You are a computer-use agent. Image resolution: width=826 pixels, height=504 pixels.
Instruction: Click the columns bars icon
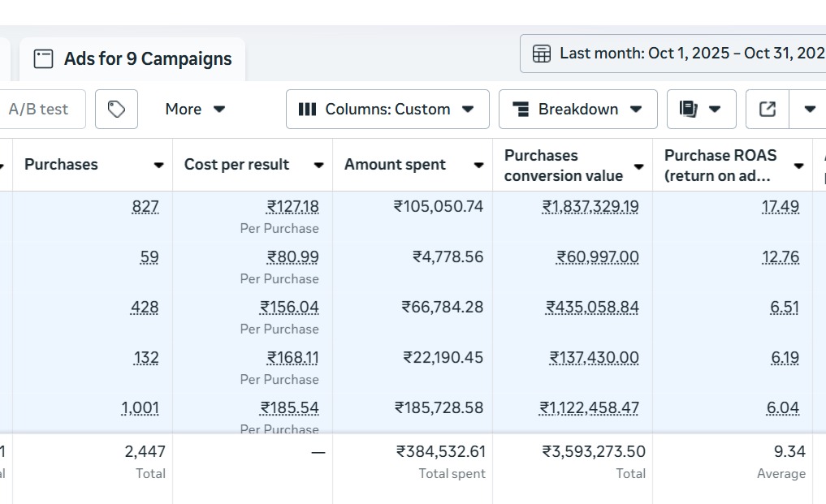point(307,109)
